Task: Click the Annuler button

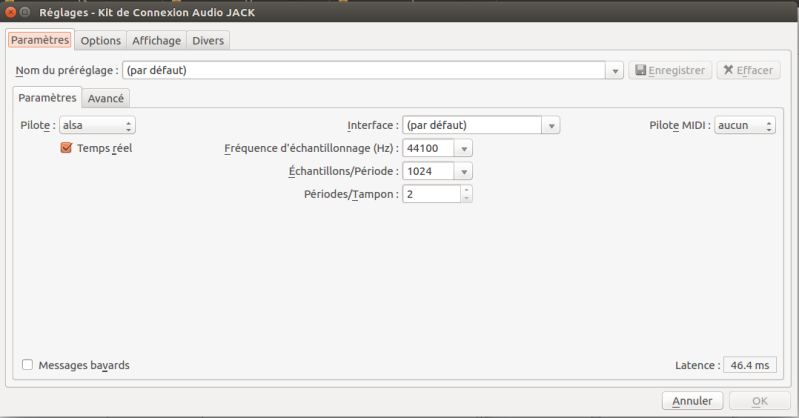Action: (x=692, y=401)
